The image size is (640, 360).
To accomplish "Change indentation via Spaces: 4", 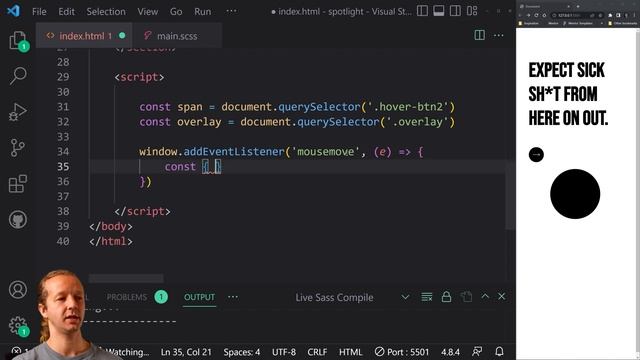I will (242, 352).
